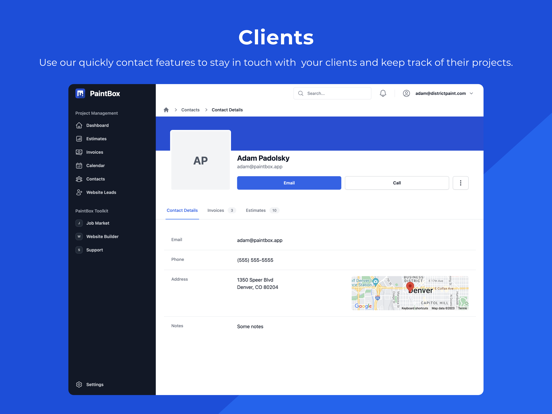Click the search magnifier icon

pyautogui.click(x=301, y=93)
